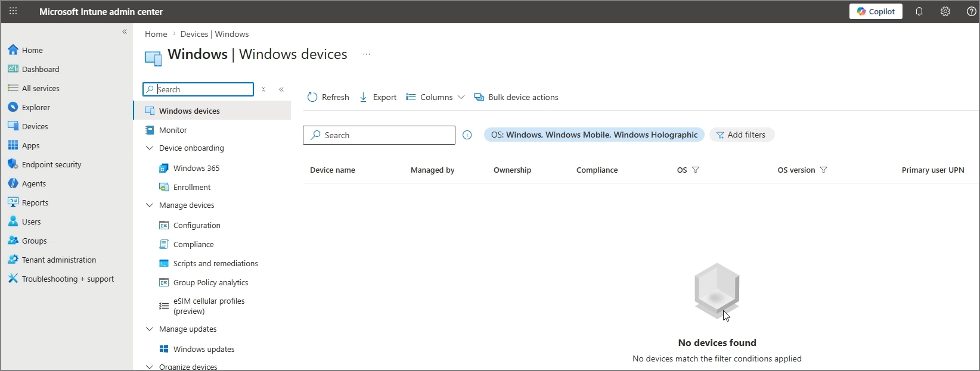Click the Copilot button

(x=876, y=11)
